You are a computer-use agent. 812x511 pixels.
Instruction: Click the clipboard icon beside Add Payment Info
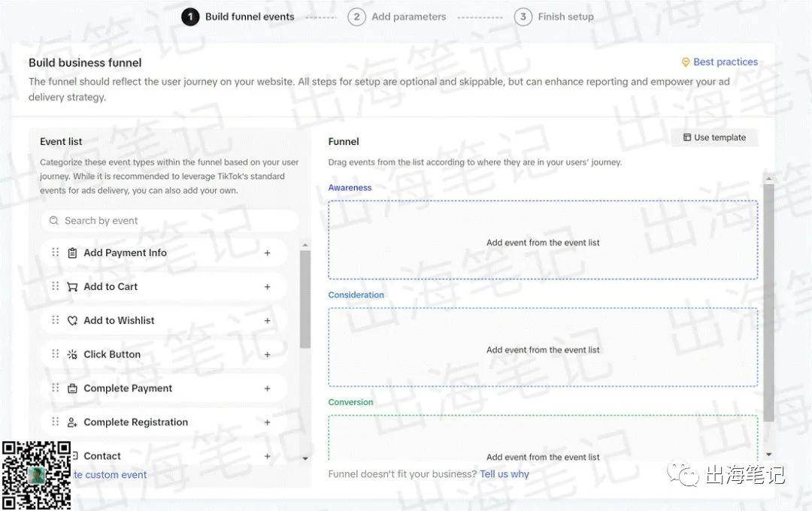pos(72,253)
